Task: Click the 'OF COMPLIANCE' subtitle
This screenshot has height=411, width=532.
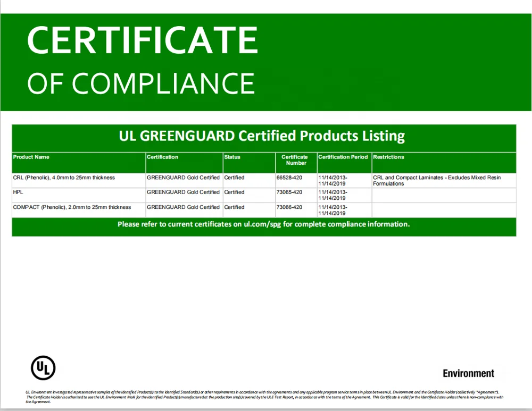Action: 141,83
